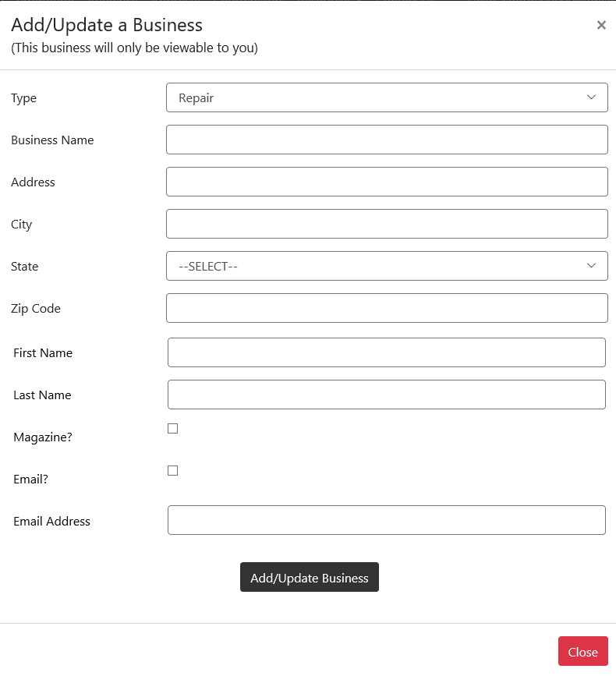This screenshot has width=616, height=676.
Task: Click the viewable-only notice under the title
Action: point(134,48)
